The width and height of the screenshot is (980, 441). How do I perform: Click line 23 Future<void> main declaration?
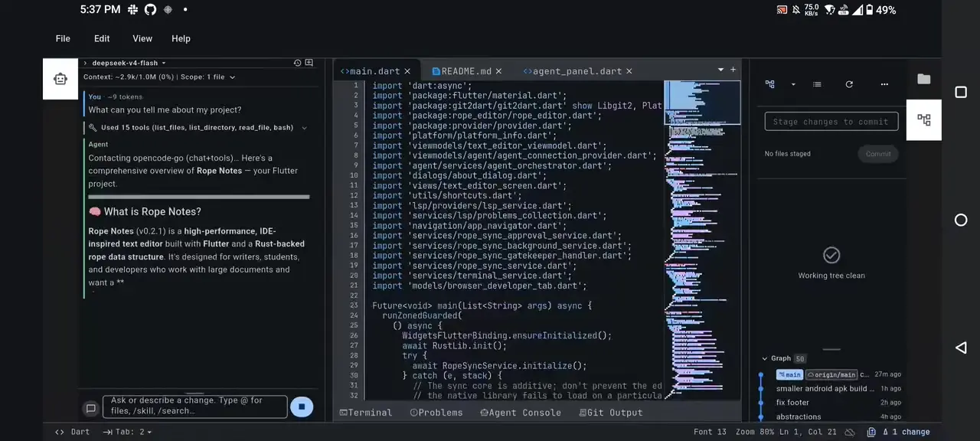tap(482, 305)
